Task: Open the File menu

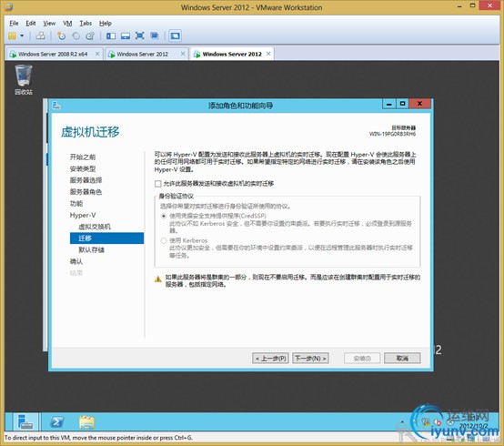Action: click(x=14, y=23)
